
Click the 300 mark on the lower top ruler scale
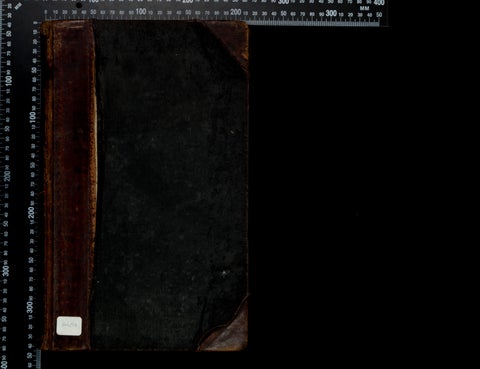[x=331, y=13]
